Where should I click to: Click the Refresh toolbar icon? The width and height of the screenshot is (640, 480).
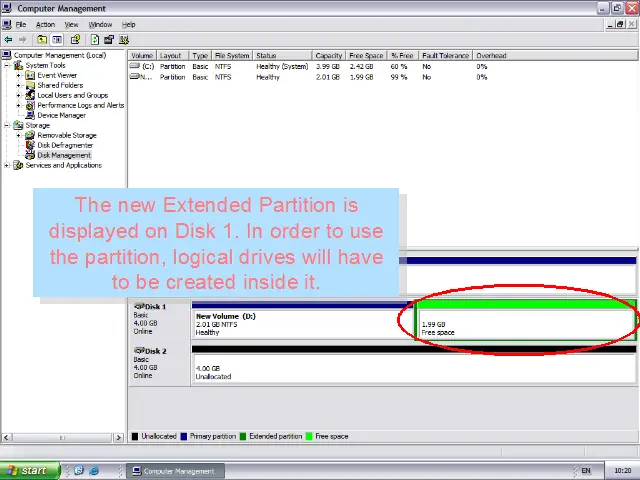tap(95, 40)
